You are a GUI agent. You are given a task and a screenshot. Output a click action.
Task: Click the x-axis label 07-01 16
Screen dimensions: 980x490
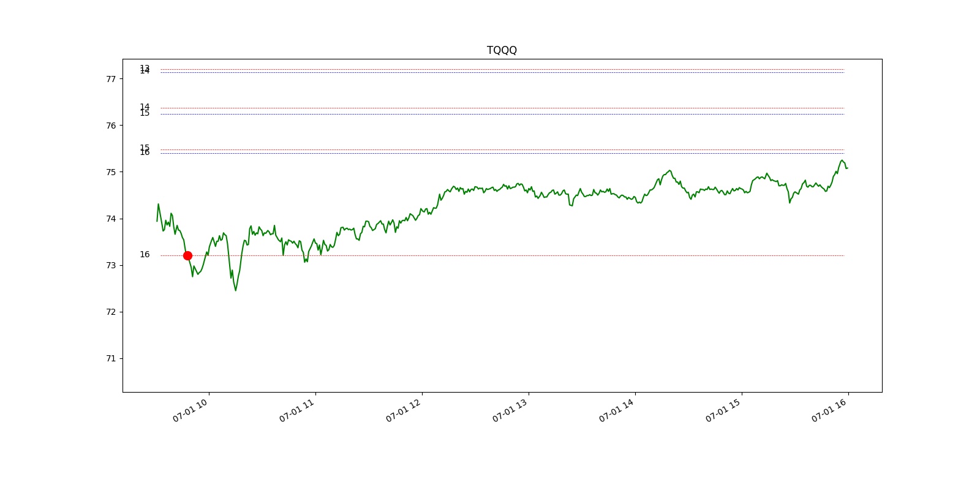point(830,410)
